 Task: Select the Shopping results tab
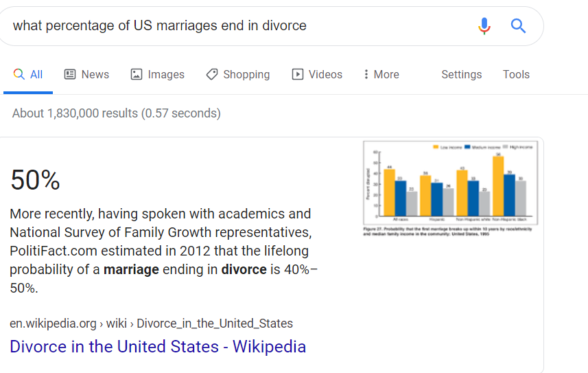point(238,74)
